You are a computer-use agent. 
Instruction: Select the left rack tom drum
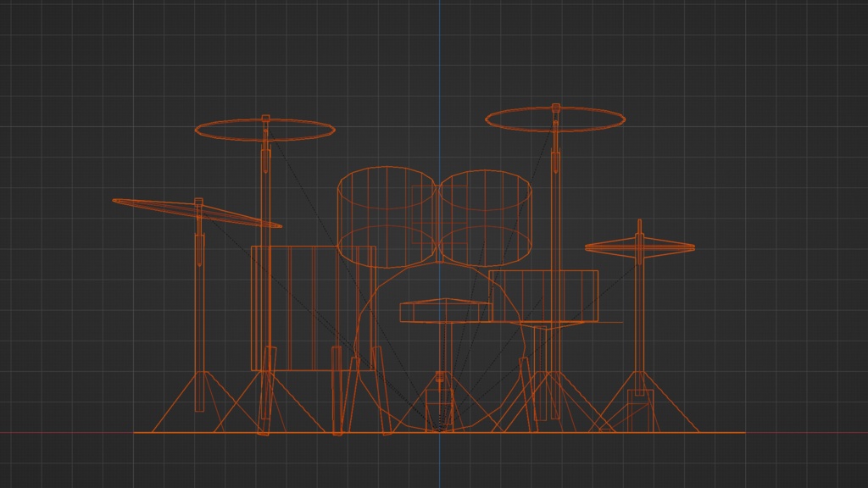click(x=387, y=218)
